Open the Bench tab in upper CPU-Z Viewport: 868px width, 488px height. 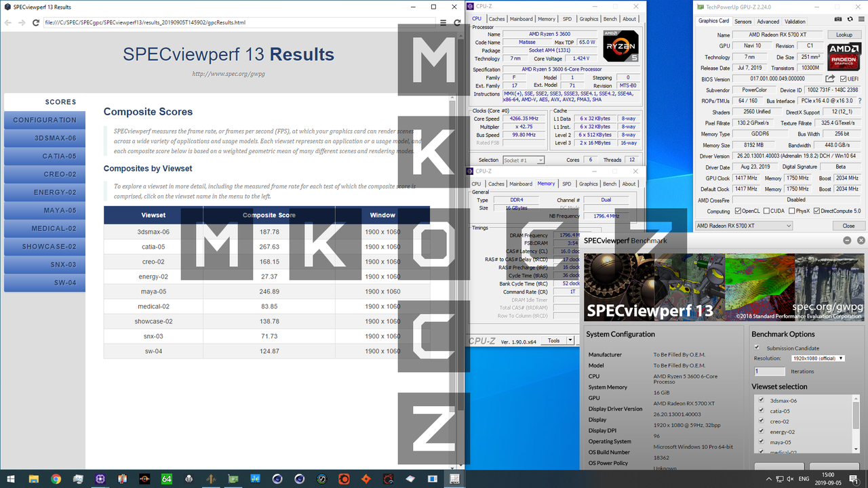[x=610, y=19]
